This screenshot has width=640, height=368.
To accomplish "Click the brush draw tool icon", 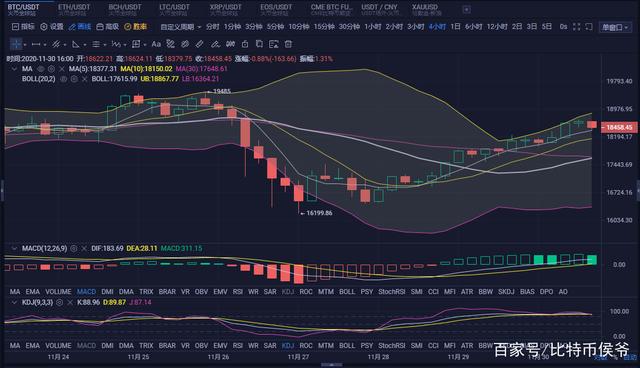I will 215,44.
